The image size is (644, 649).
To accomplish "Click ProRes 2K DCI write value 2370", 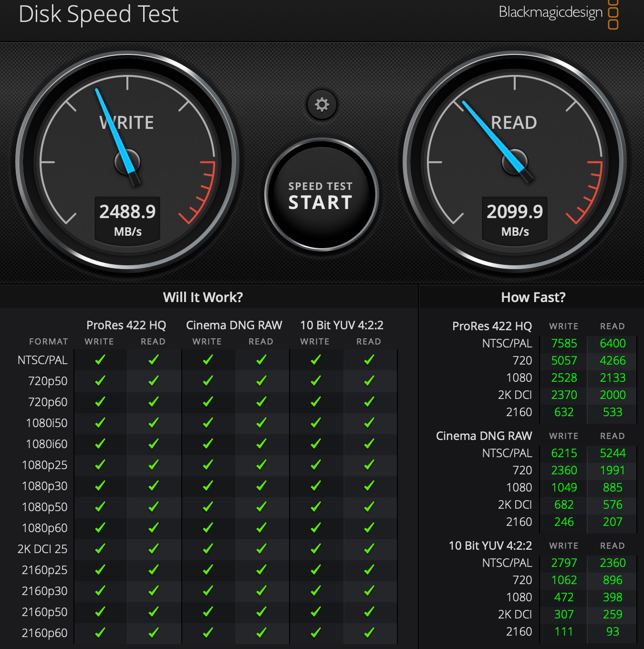I will coord(564,395).
